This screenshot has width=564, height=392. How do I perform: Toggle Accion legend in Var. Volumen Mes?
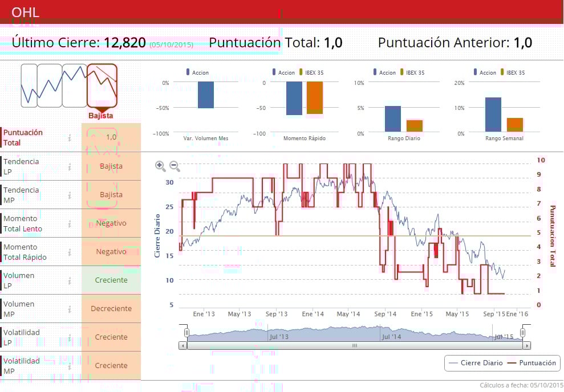click(197, 72)
